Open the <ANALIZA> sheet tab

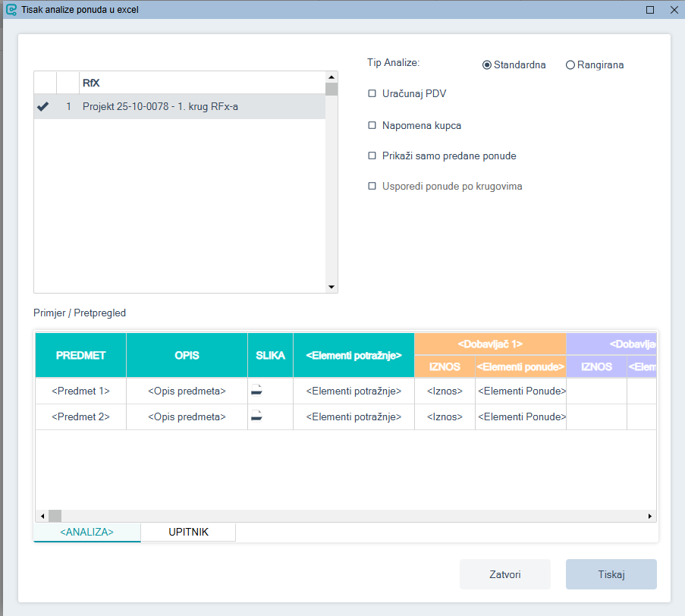coord(87,533)
